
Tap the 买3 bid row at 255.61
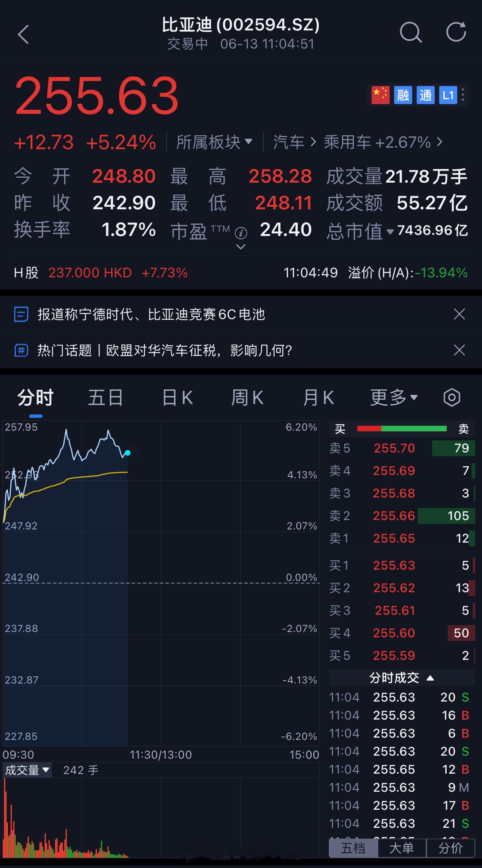coord(402,611)
